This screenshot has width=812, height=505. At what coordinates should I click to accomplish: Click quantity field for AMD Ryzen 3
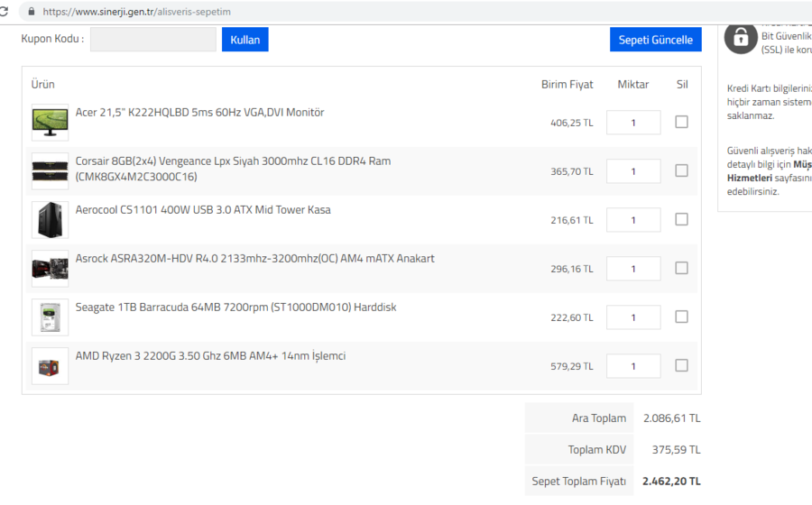coord(633,366)
